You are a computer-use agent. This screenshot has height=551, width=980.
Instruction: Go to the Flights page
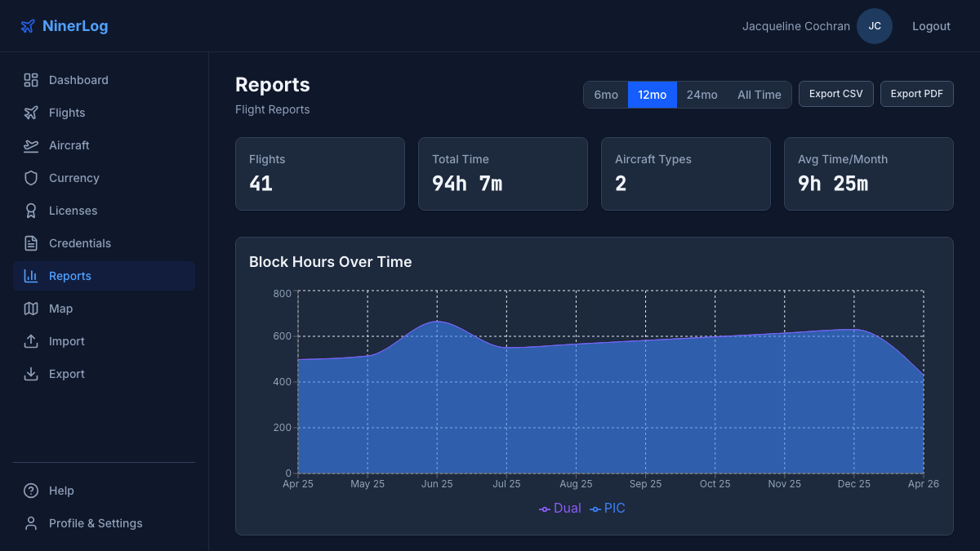[x=104, y=113]
